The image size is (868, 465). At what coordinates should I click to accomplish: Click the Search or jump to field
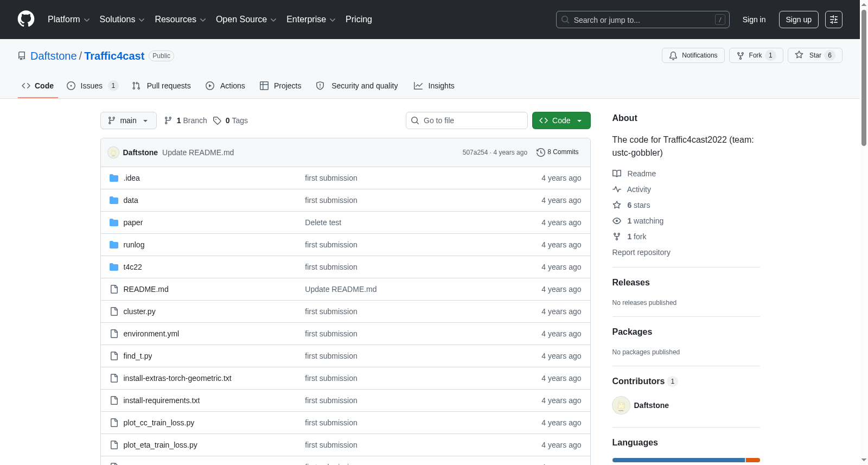coord(643,20)
